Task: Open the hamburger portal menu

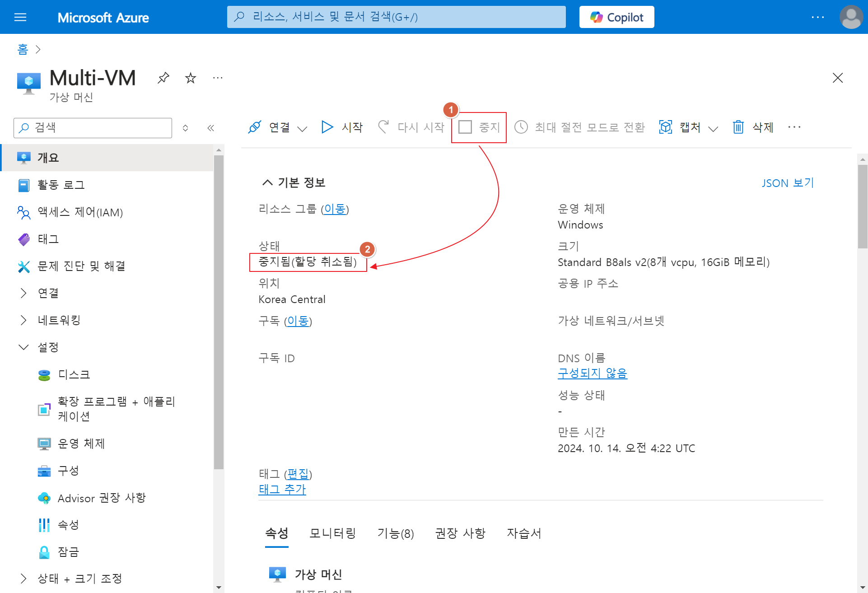Action: tap(20, 17)
